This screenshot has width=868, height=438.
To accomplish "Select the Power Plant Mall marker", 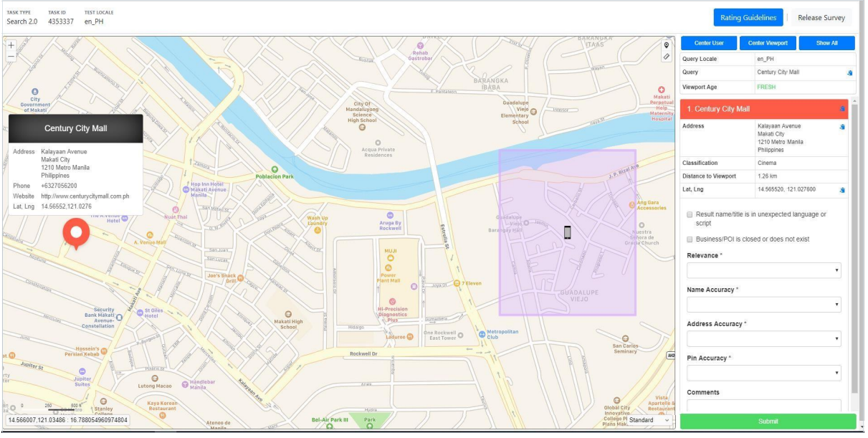I will pos(388,268).
